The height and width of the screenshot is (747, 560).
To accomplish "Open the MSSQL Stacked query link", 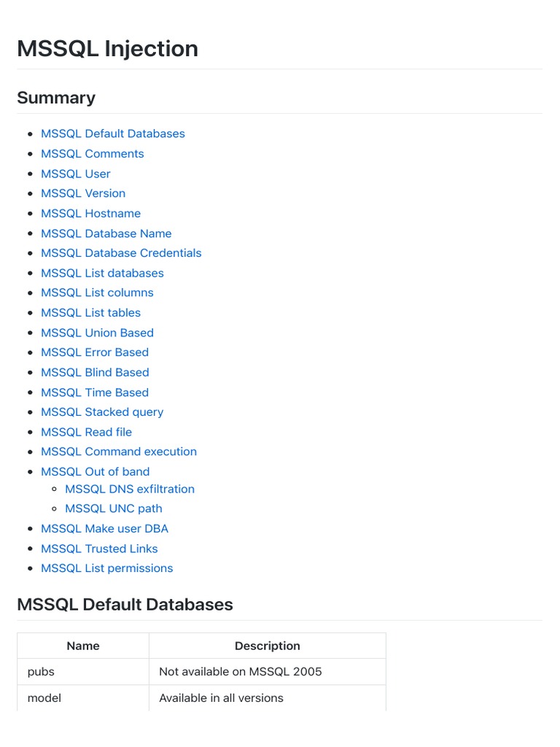I will coord(102,412).
